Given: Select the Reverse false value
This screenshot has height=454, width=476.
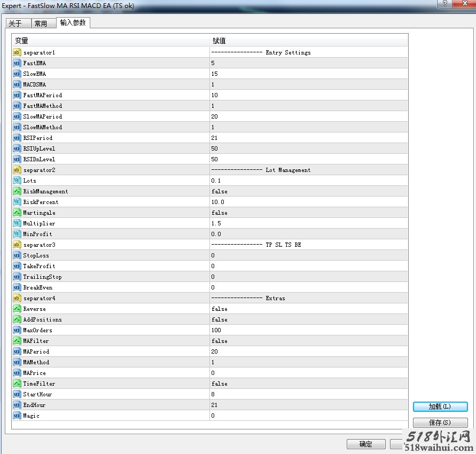Looking at the screenshot, I should [220, 309].
